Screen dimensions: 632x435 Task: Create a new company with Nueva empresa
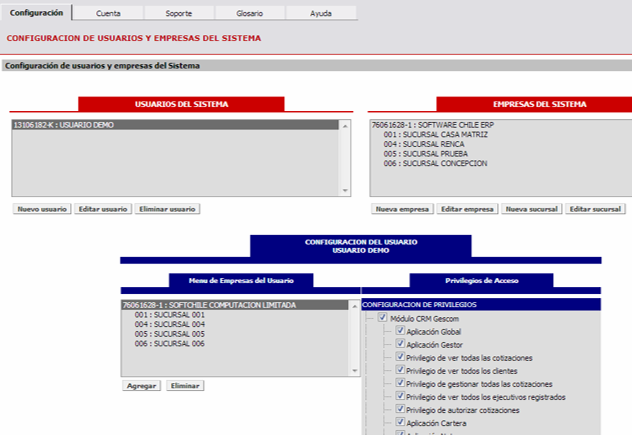click(401, 209)
